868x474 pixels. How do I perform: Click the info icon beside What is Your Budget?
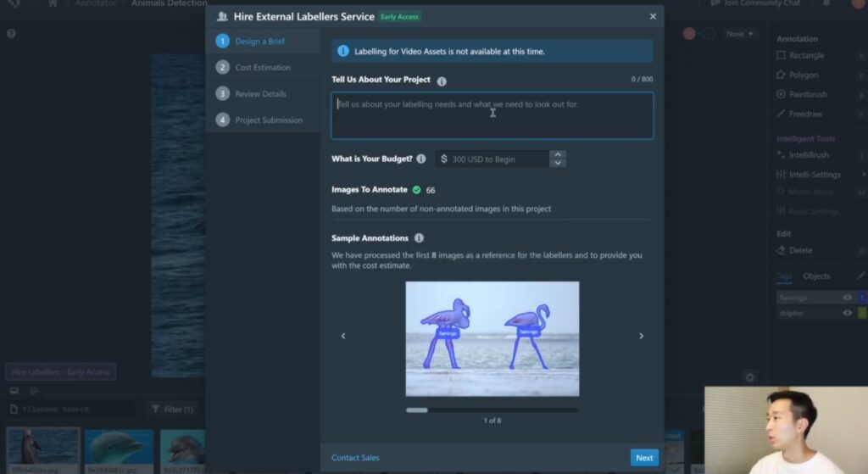point(421,159)
